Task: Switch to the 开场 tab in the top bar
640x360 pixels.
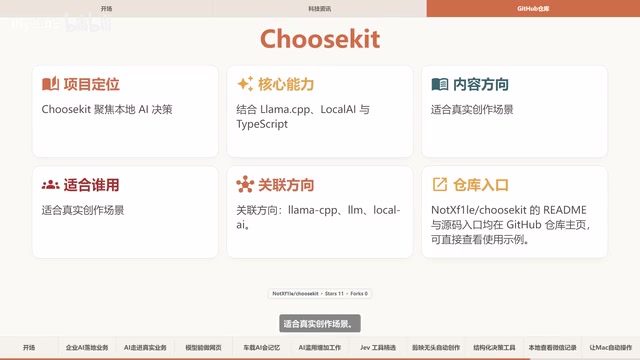Action: tap(107, 9)
